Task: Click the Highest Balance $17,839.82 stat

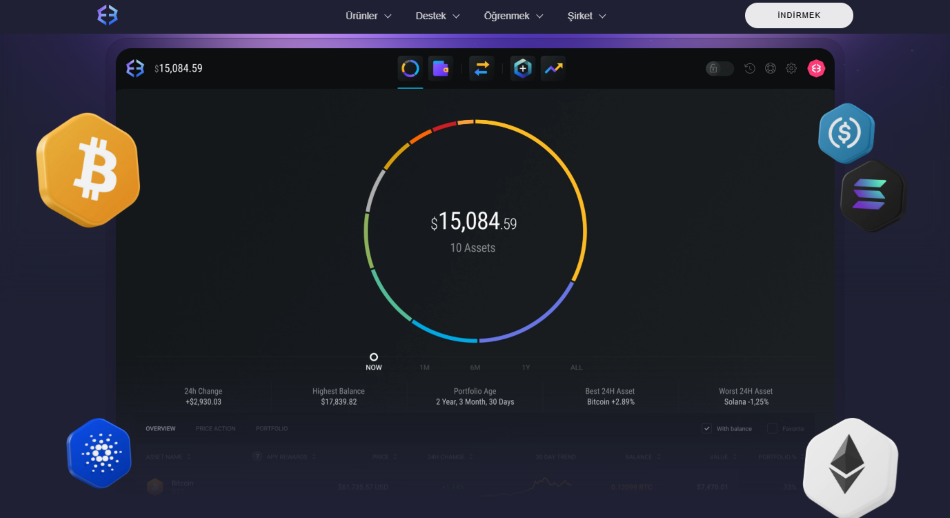Action: point(339,396)
